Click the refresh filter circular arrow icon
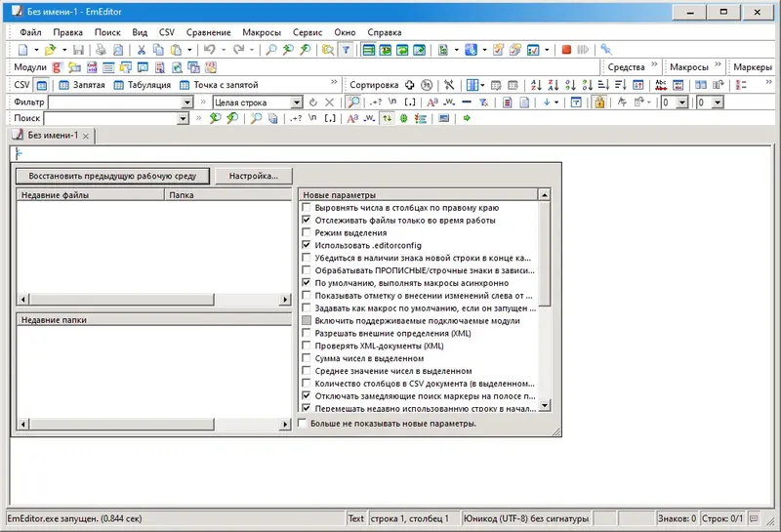This screenshot has height=532, width=781. tap(312, 102)
